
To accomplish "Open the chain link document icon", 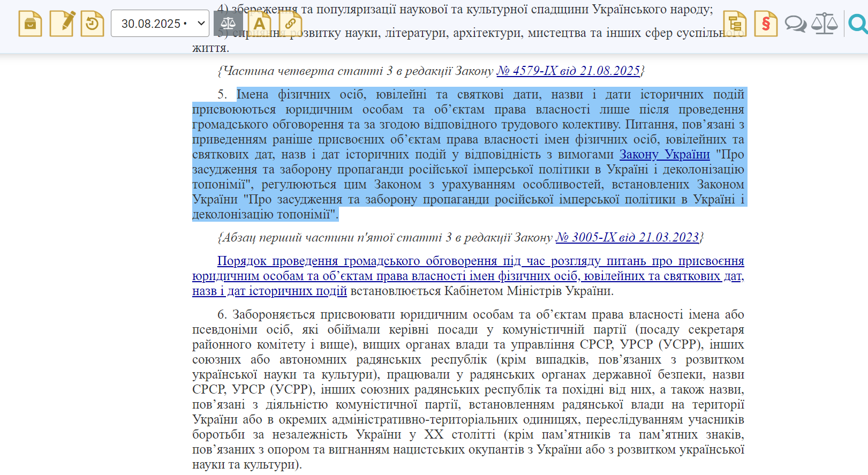I will pos(290,24).
